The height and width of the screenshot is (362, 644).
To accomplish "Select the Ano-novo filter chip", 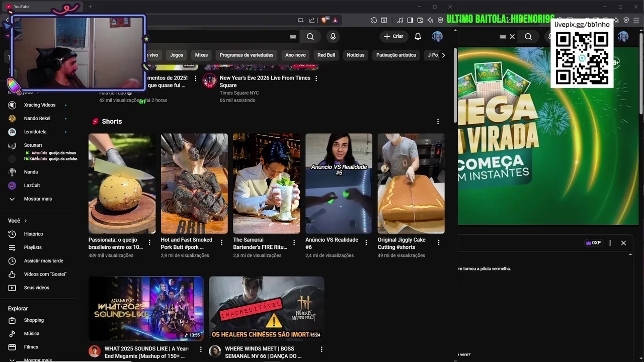I will pyautogui.click(x=295, y=55).
